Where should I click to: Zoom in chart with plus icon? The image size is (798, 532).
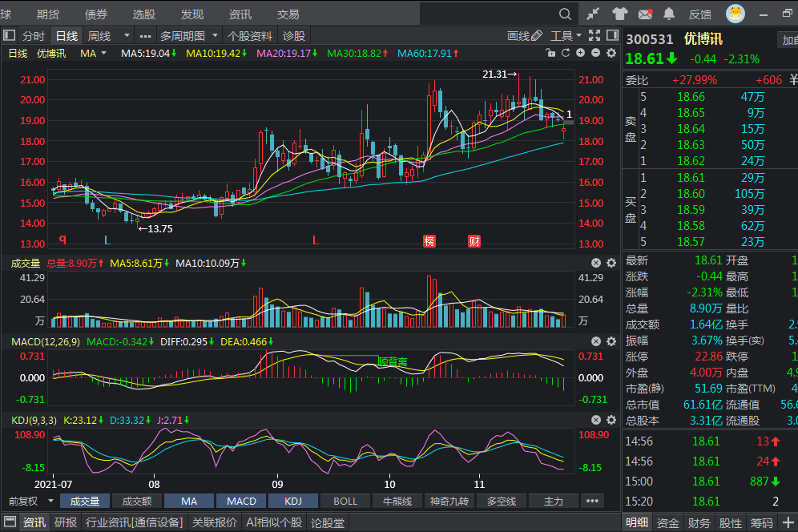581,53
